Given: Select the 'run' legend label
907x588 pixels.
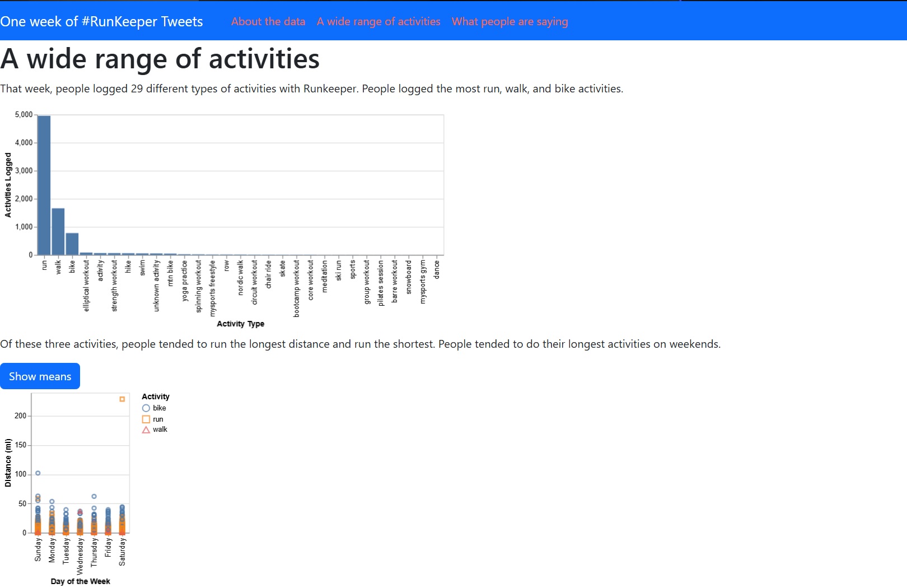Looking at the screenshot, I should click(x=158, y=419).
